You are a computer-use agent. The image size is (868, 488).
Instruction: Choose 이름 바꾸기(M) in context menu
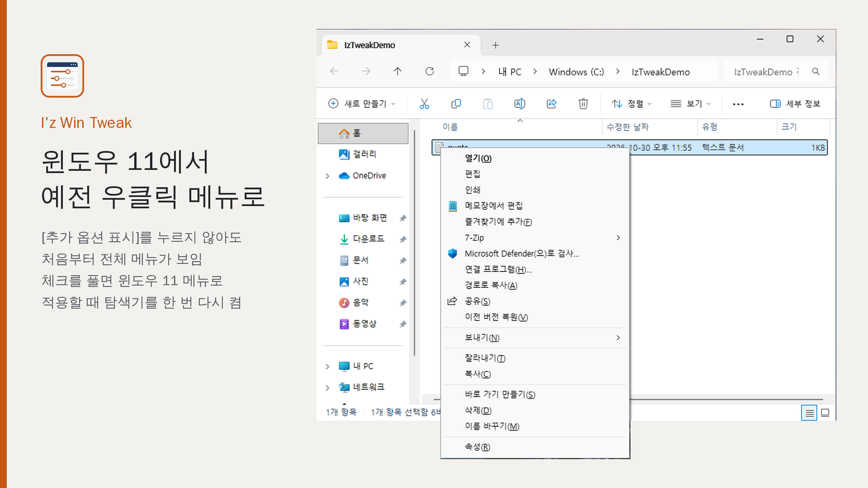click(535, 426)
